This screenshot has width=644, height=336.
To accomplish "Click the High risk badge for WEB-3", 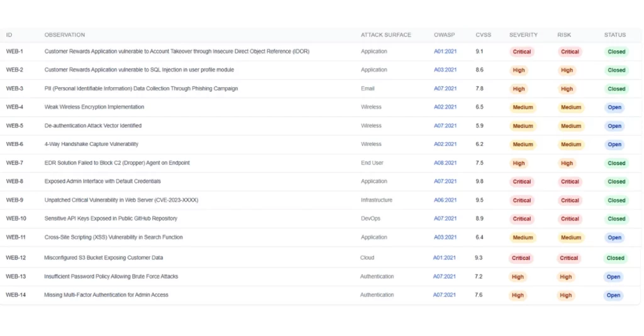I will point(567,89).
